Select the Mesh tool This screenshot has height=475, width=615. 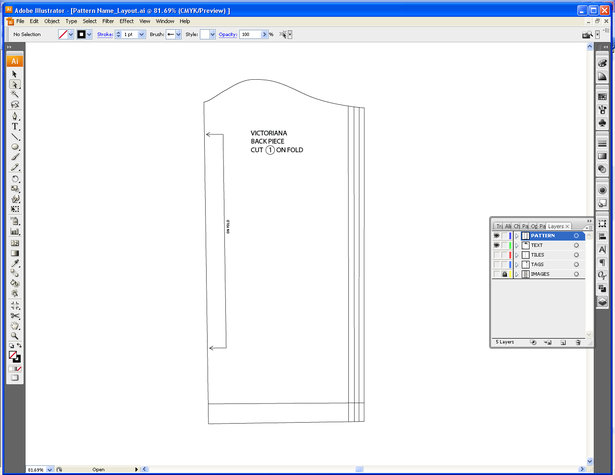point(15,243)
